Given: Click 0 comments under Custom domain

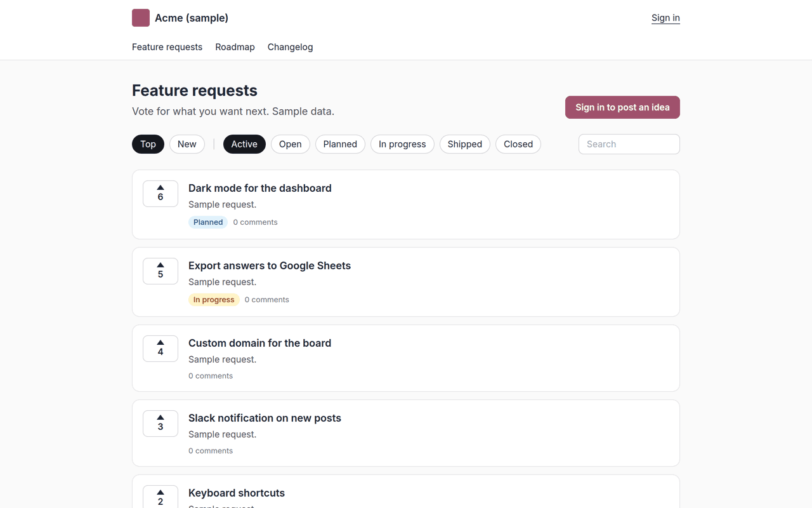Looking at the screenshot, I should pyautogui.click(x=211, y=376).
